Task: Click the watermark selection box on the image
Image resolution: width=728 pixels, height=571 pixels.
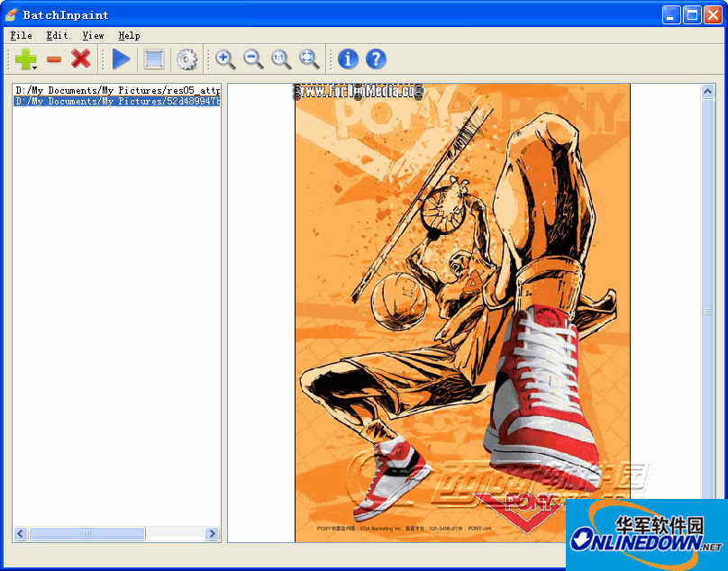Action: pos(358,91)
